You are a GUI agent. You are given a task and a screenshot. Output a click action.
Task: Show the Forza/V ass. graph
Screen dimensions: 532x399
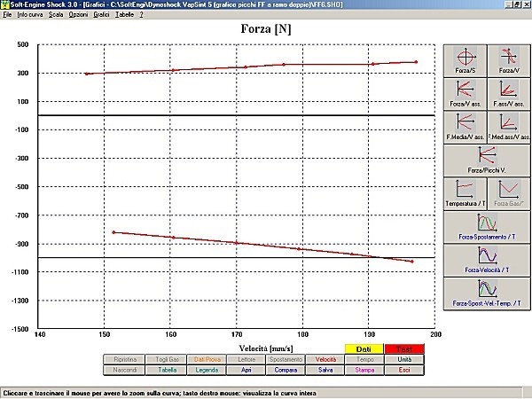464,93
